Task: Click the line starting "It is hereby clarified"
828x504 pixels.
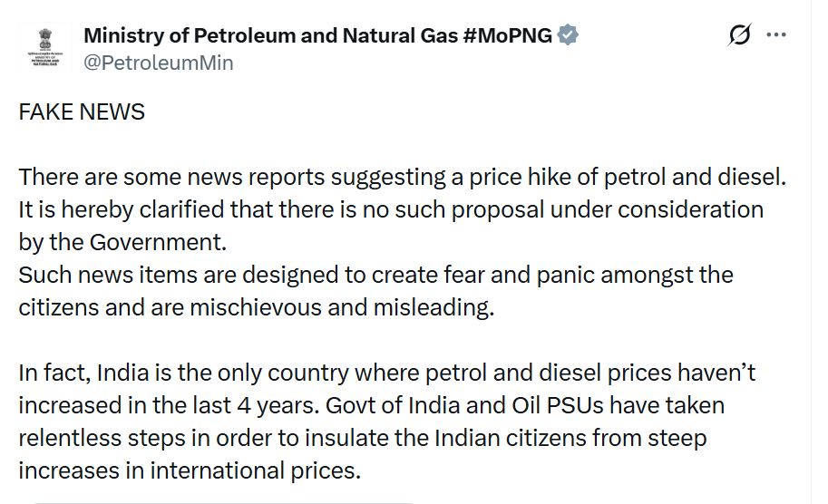Action: click(x=390, y=209)
